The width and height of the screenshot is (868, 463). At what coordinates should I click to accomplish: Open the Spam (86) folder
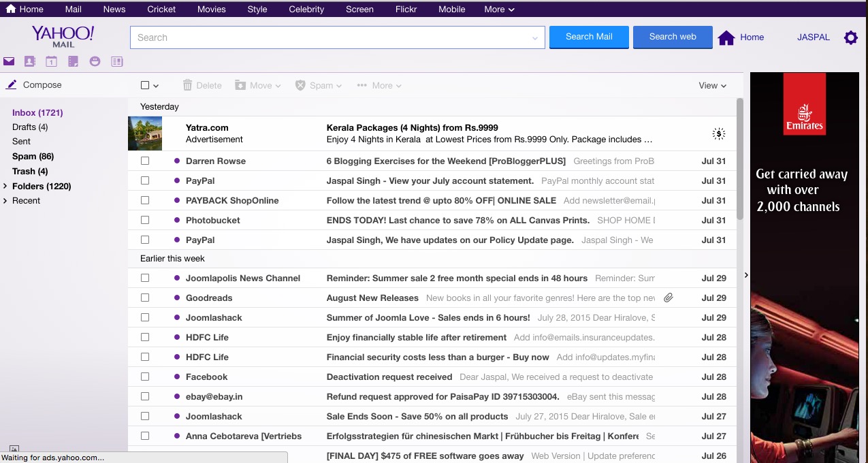tap(33, 157)
